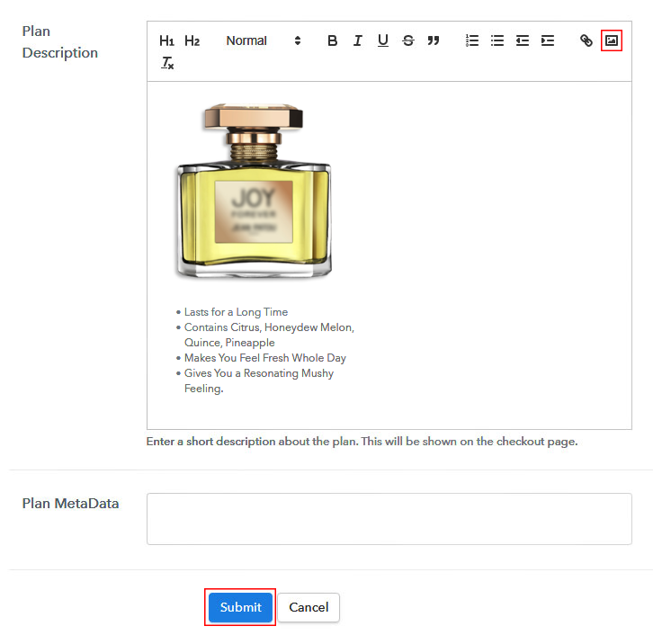The height and width of the screenshot is (644, 653).
Task: Insert a blockquote
Action: (434, 40)
